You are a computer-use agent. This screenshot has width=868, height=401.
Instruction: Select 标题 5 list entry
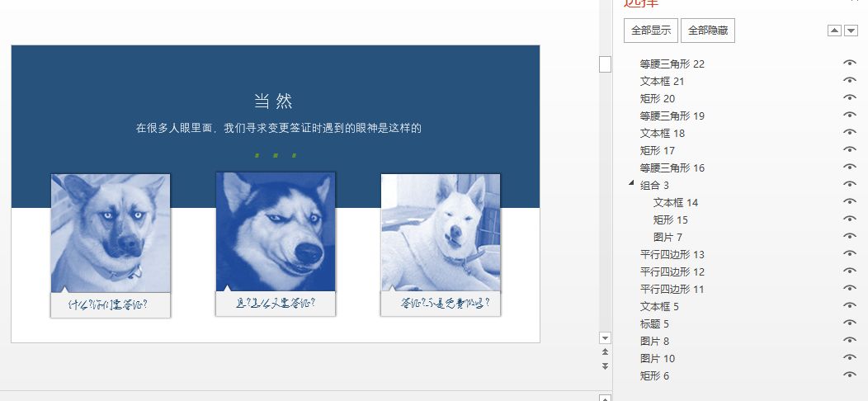pos(654,324)
